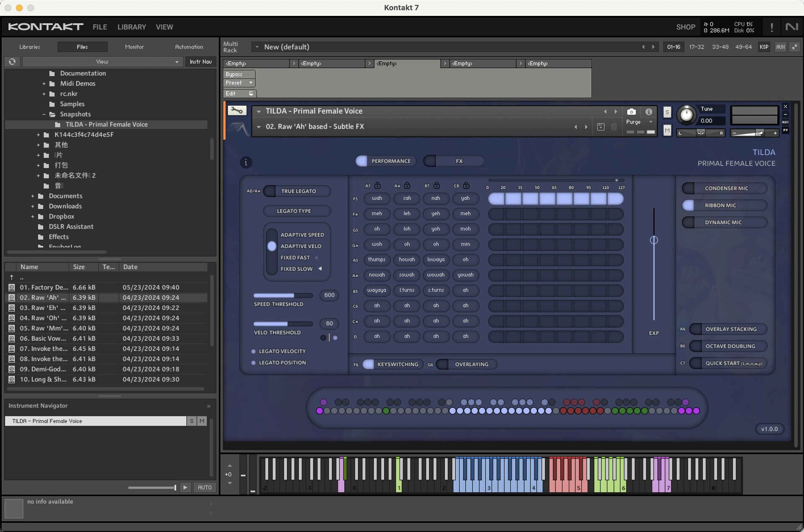Screen dimensions: 804x532
Task: Toggle AUTO preview button
Action: tap(204, 487)
